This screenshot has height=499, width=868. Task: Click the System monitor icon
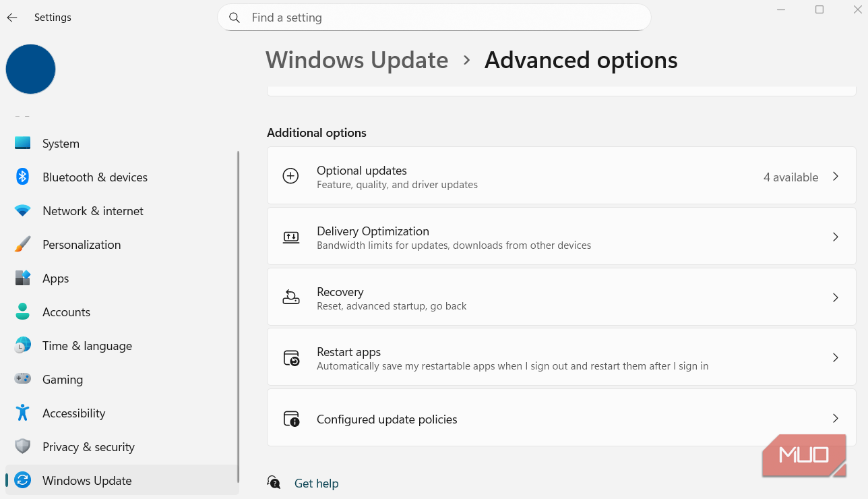coord(23,144)
